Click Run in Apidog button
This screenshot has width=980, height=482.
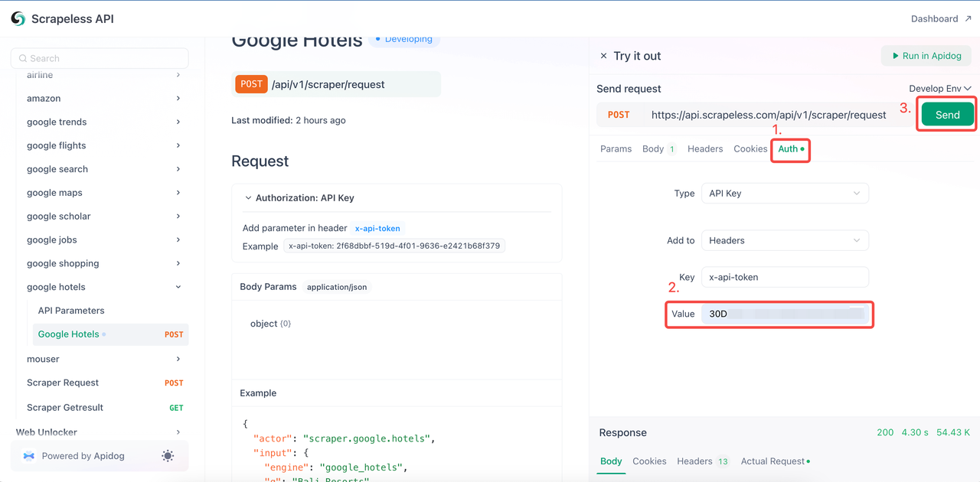pos(927,56)
